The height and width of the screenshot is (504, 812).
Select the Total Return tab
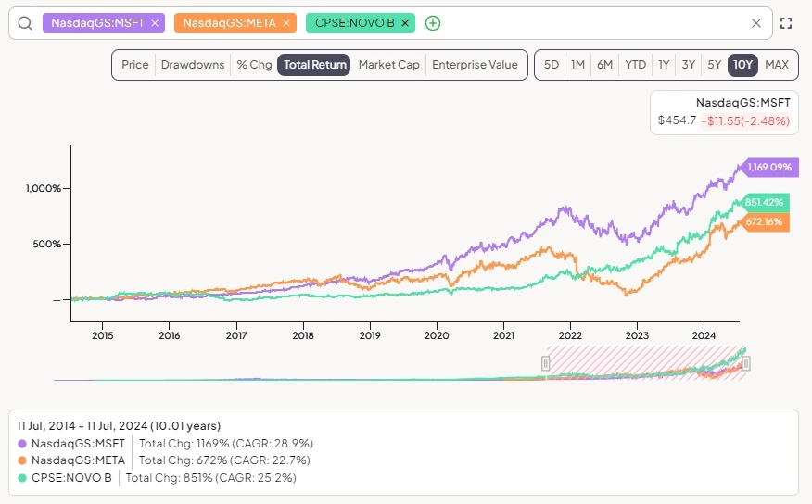point(314,65)
